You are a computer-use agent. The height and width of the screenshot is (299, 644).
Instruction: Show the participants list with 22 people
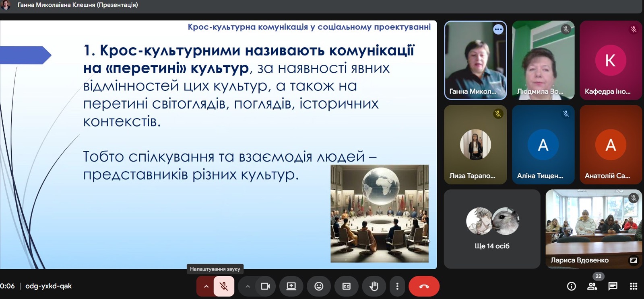592,286
